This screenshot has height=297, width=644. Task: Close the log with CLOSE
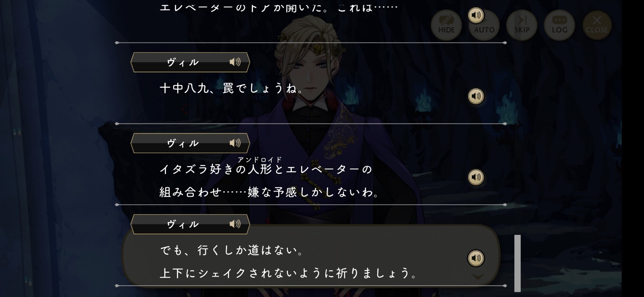pos(597,25)
